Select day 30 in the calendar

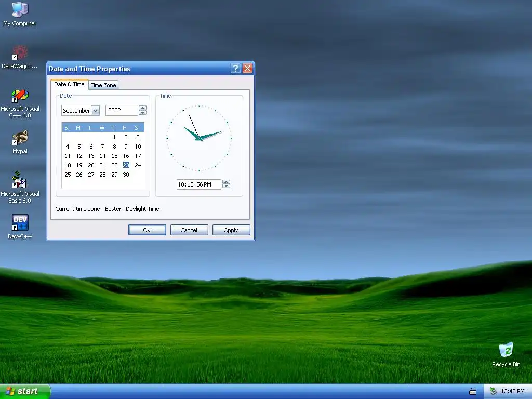[x=126, y=175]
